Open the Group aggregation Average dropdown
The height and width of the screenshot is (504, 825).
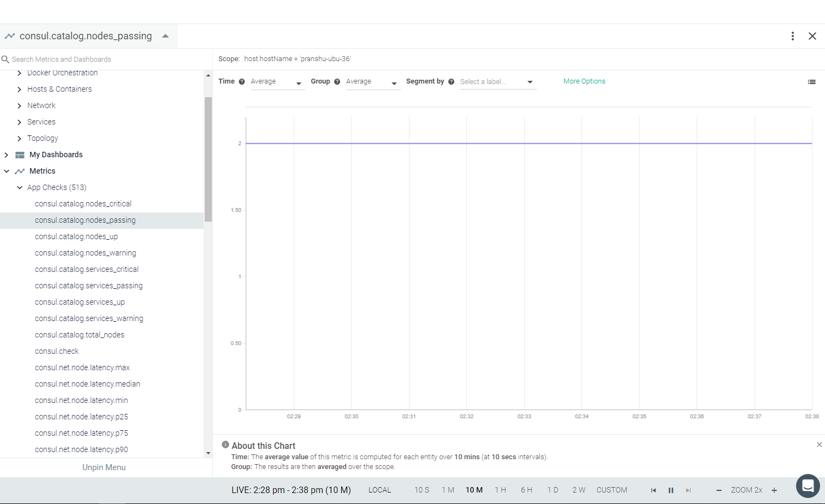(x=372, y=82)
